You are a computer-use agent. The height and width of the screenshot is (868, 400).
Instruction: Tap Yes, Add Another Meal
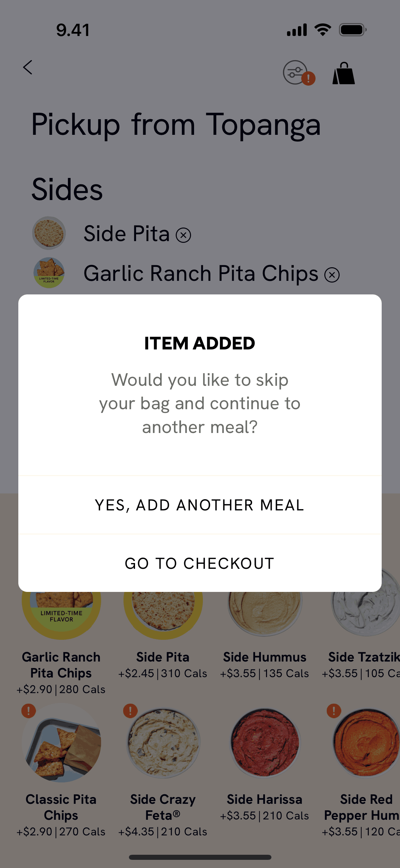click(x=200, y=505)
